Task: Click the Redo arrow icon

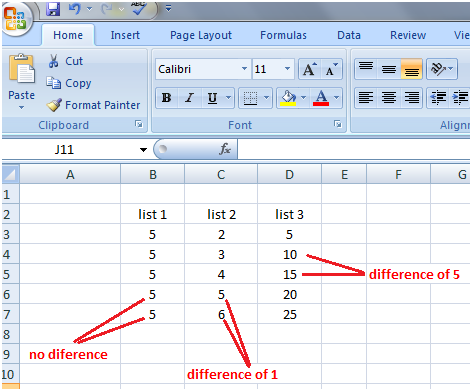Action: point(107,9)
